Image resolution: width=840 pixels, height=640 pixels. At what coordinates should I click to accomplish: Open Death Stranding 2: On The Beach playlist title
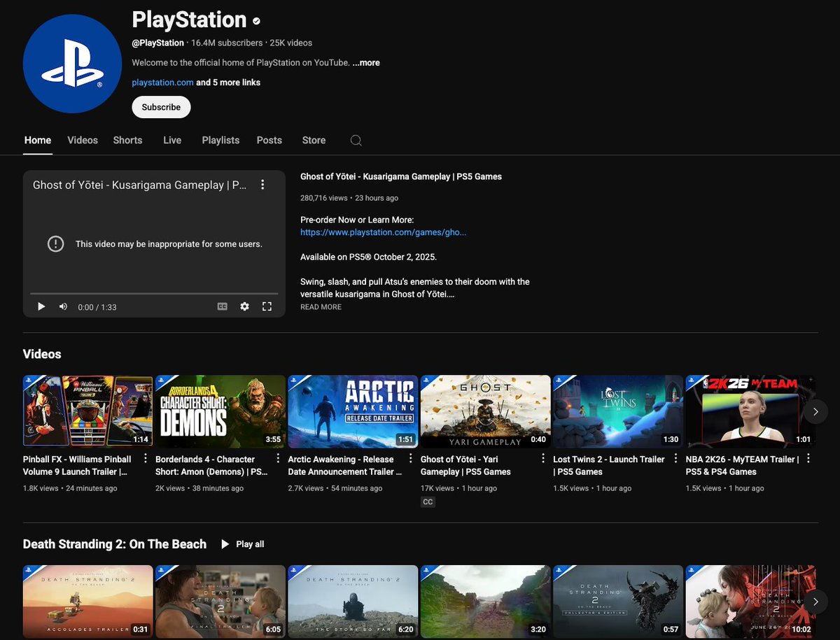click(x=115, y=544)
